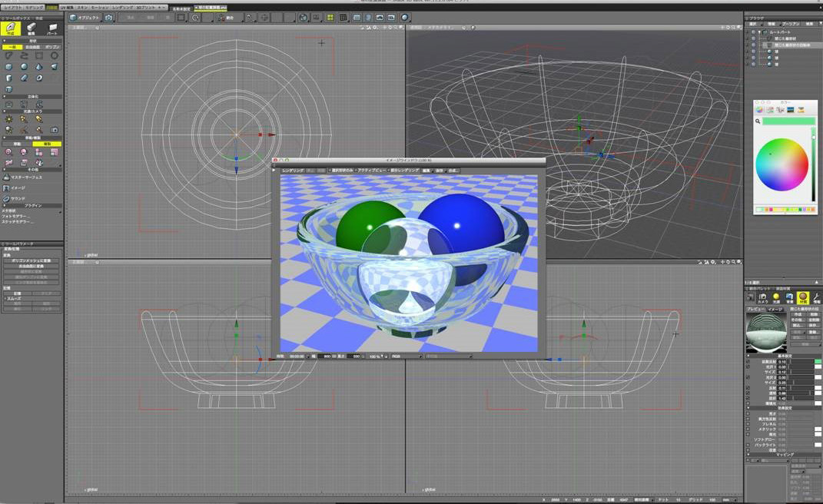
Task: Choose the sphere primitive shape tool
Action: pos(24,67)
